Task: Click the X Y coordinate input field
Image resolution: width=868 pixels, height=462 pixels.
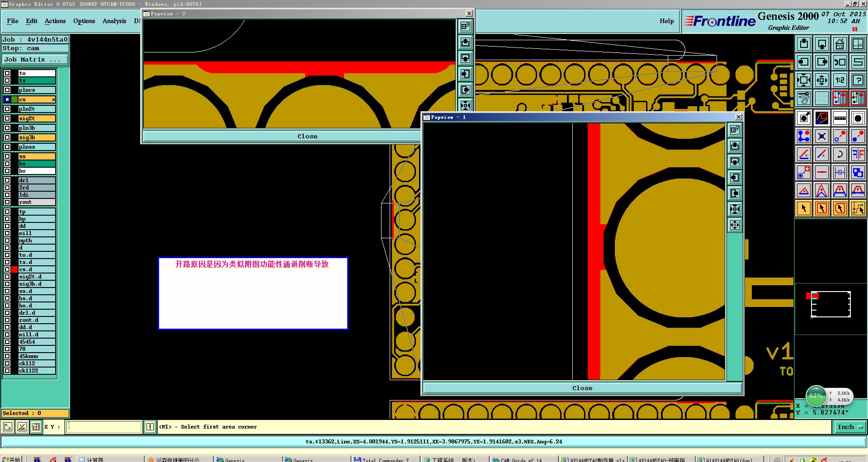Action: coord(104,427)
